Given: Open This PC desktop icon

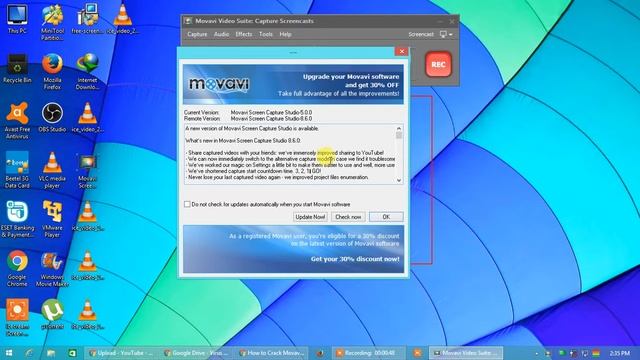Looking at the screenshot, I should coord(17,19).
